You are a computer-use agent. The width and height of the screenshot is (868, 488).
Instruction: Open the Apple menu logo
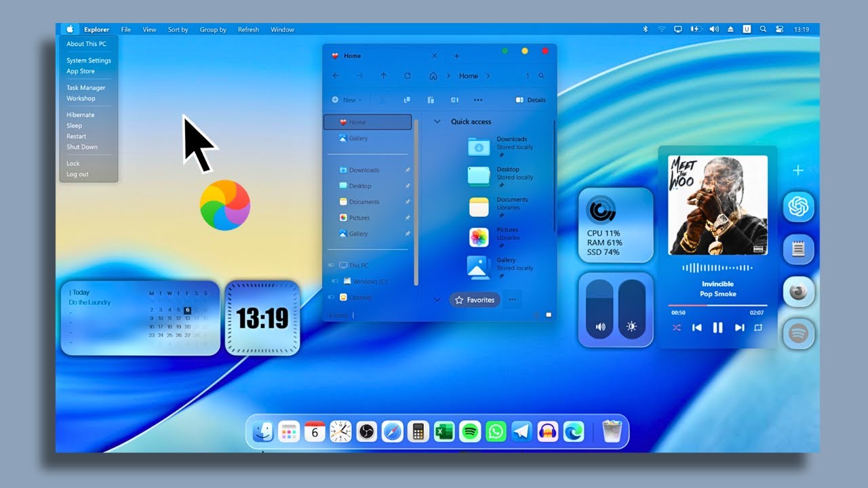(70, 29)
